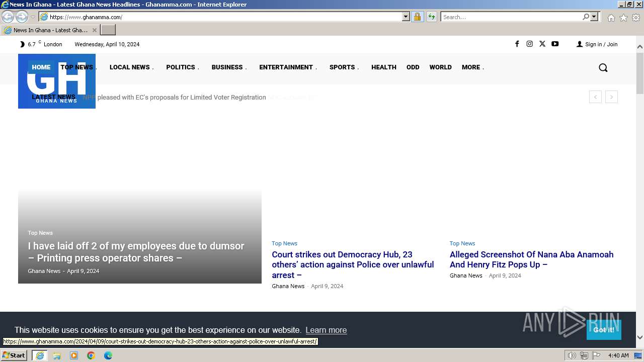Expand the MORE menu
This screenshot has width=644, height=362.
473,67
